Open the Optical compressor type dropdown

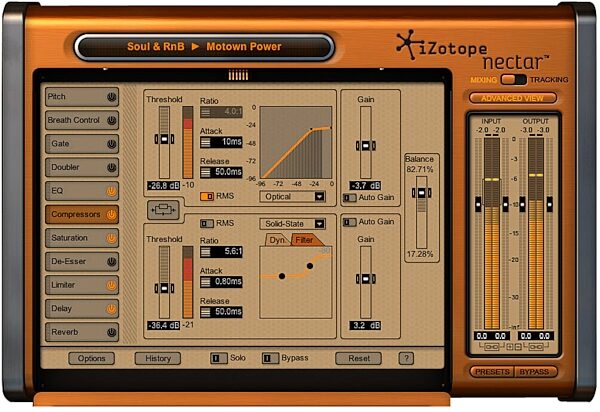pyautogui.click(x=293, y=197)
